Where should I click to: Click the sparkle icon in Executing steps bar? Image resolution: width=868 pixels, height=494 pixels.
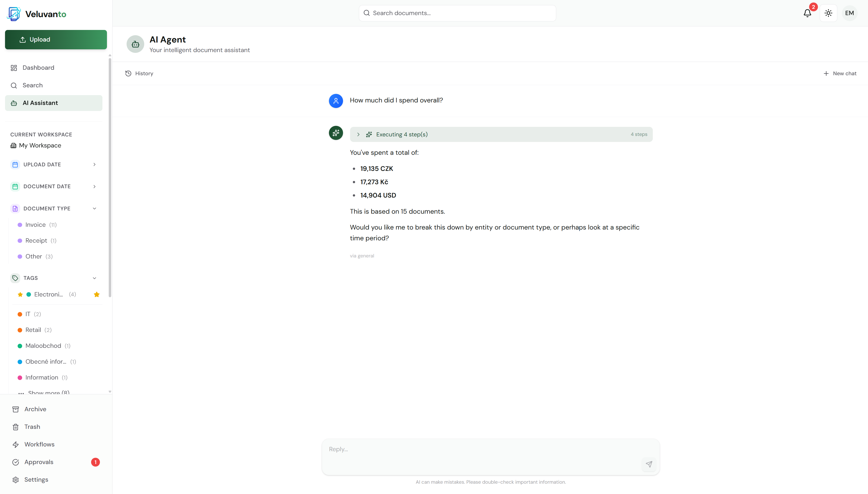tap(369, 134)
